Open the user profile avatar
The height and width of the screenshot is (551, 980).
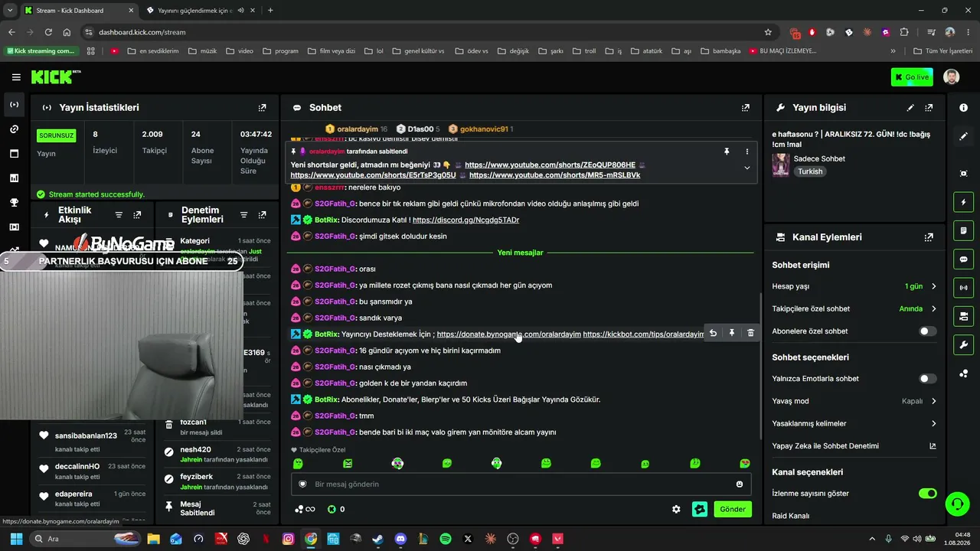click(x=951, y=77)
